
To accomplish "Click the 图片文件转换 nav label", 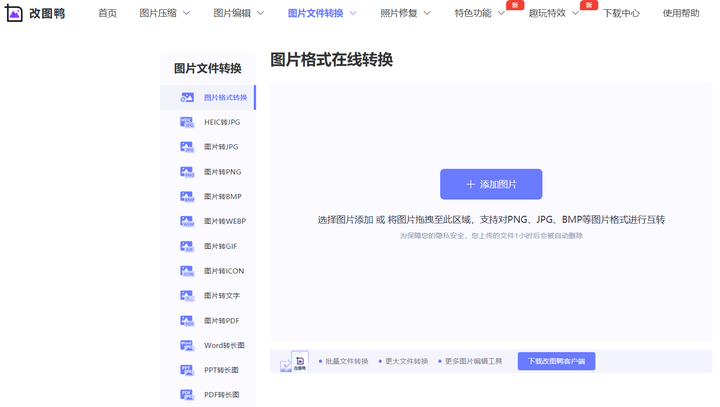I will pyautogui.click(x=315, y=13).
